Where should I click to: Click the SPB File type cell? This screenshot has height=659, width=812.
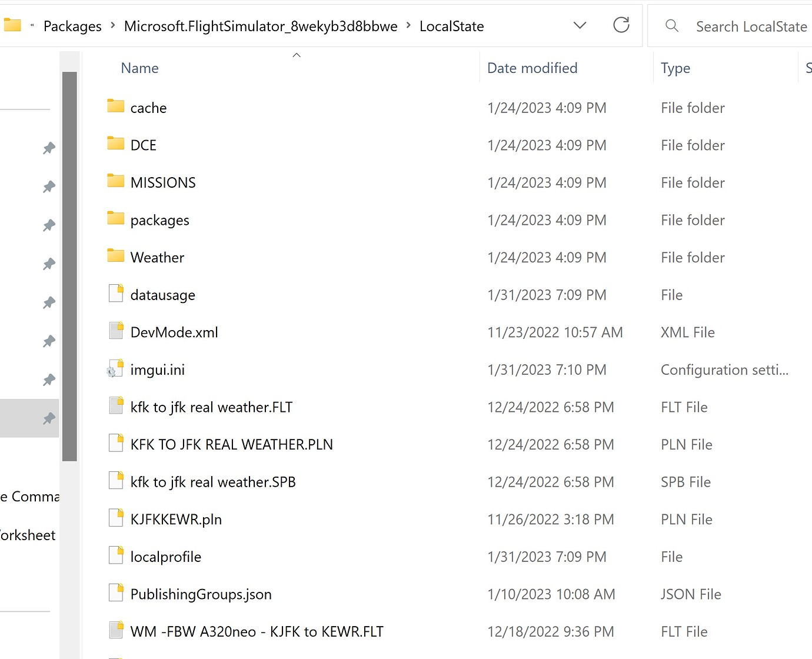point(685,482)
